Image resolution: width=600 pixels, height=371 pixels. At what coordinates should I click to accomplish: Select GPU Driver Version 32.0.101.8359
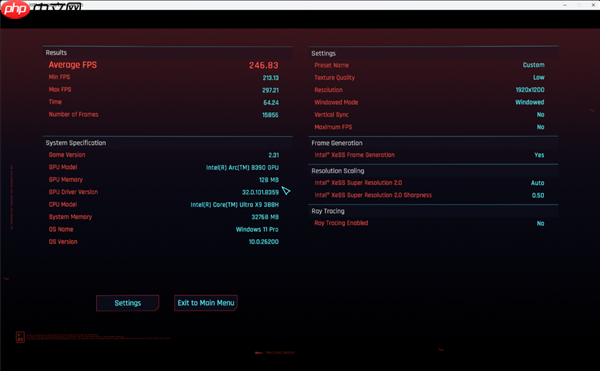coord(260,192)
